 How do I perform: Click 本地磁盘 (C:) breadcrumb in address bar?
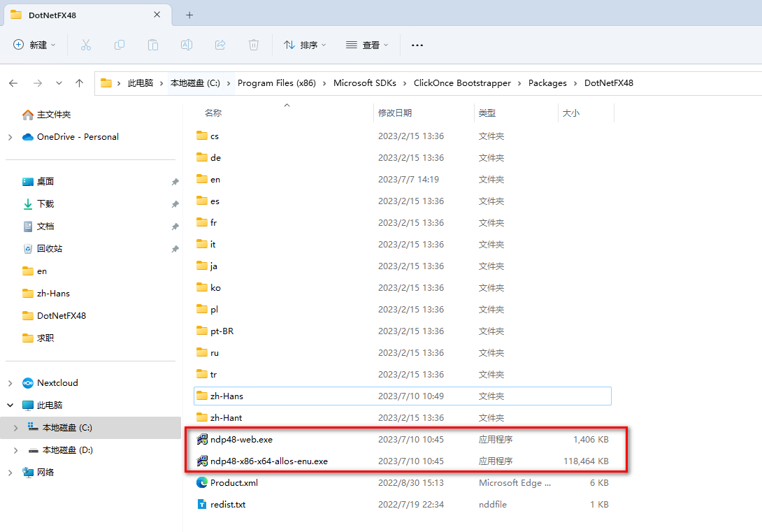pos(195,83)
